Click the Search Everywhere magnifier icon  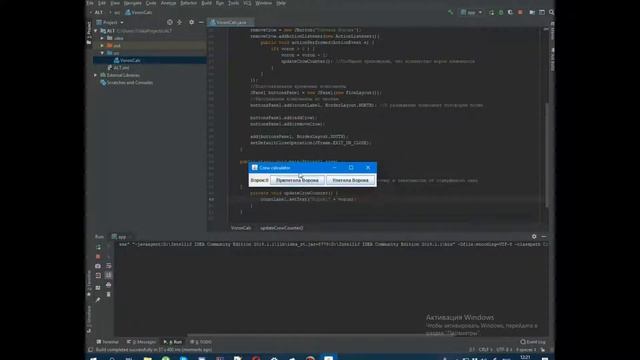click(551, 12)
